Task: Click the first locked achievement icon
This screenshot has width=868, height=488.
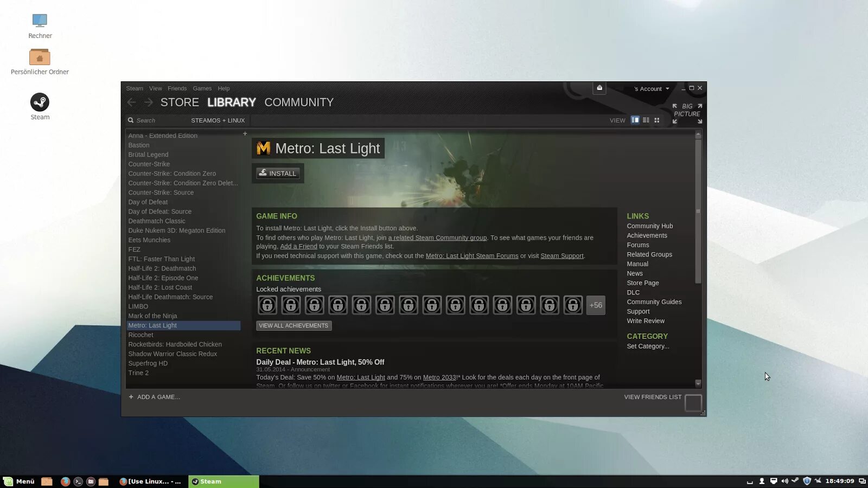Action: [267, 305]
